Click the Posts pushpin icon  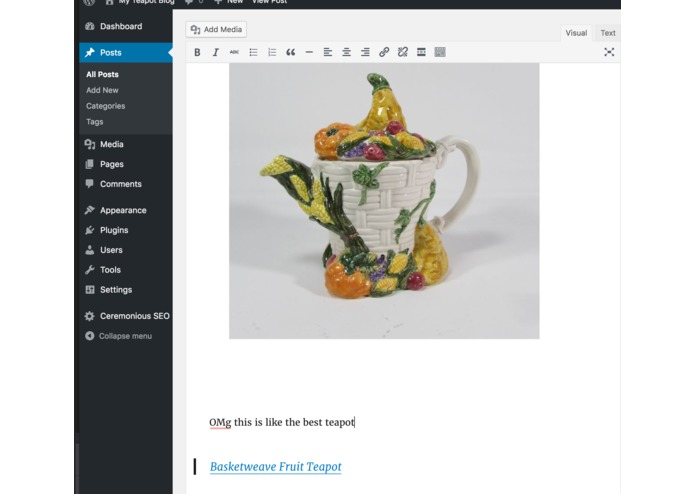(x=90, y=53)
